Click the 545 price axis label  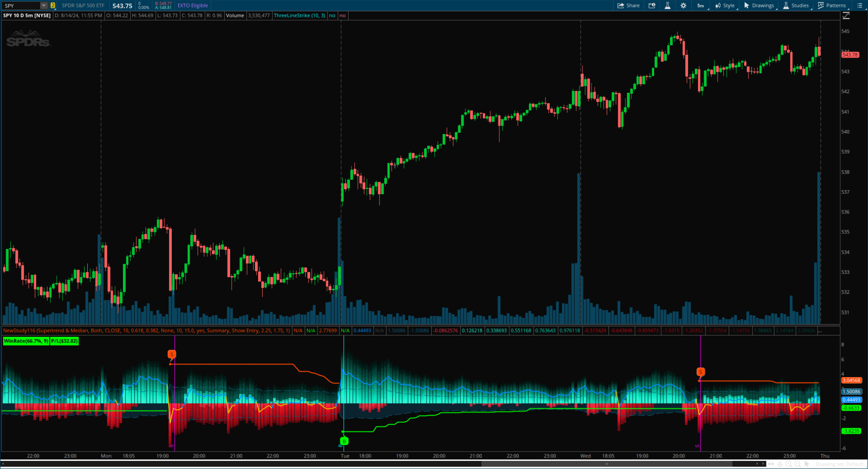point(845,31)
